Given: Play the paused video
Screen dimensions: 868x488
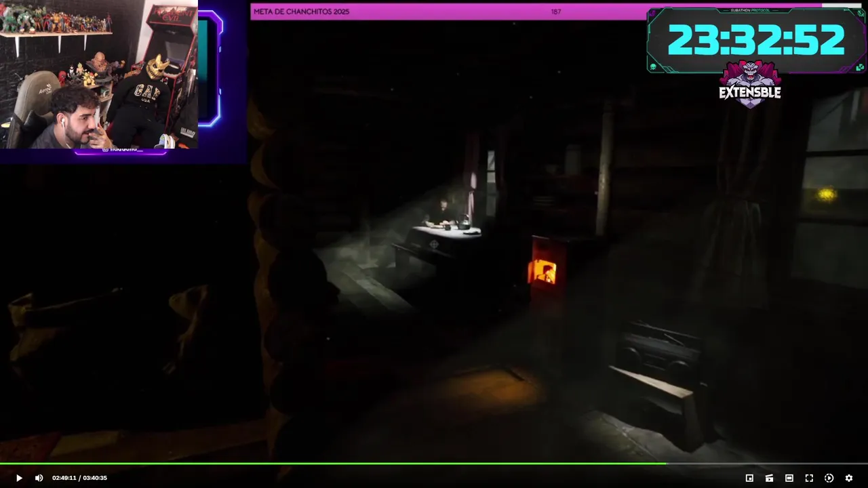Looking at the screenshot, I should click(x=19, y=478).
